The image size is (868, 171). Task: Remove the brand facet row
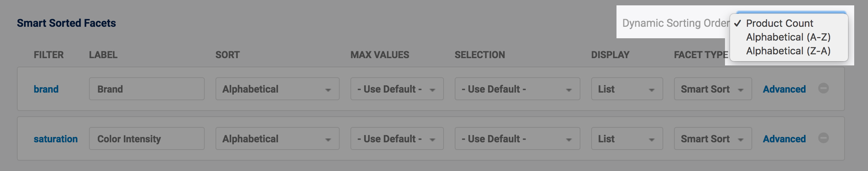(823, 88)
